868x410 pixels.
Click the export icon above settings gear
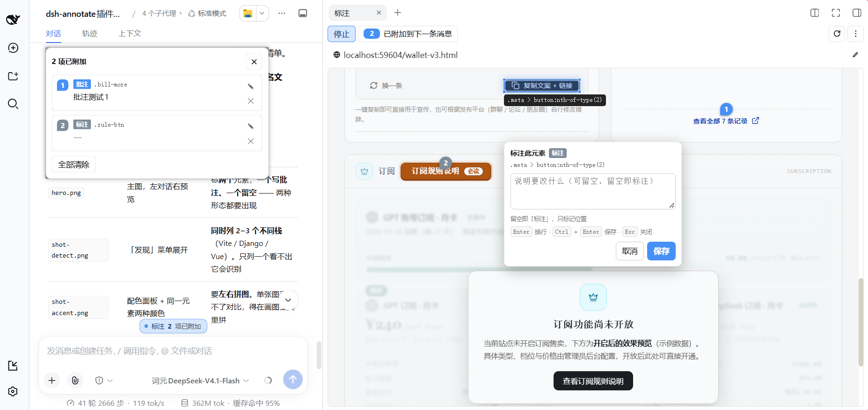[13, 366]
